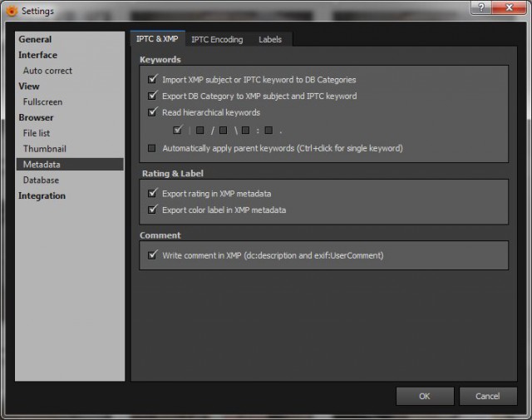
Task: Open Database settings
Action: point(41,180)
